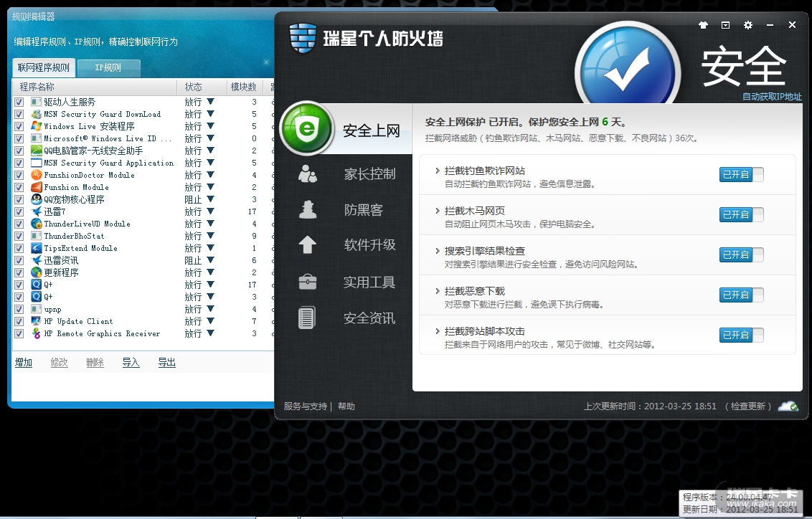Screen dimensions: 812x519
Task: Open status dropdown for ThunderBhoStat
Action: click(x=210, y=235)
